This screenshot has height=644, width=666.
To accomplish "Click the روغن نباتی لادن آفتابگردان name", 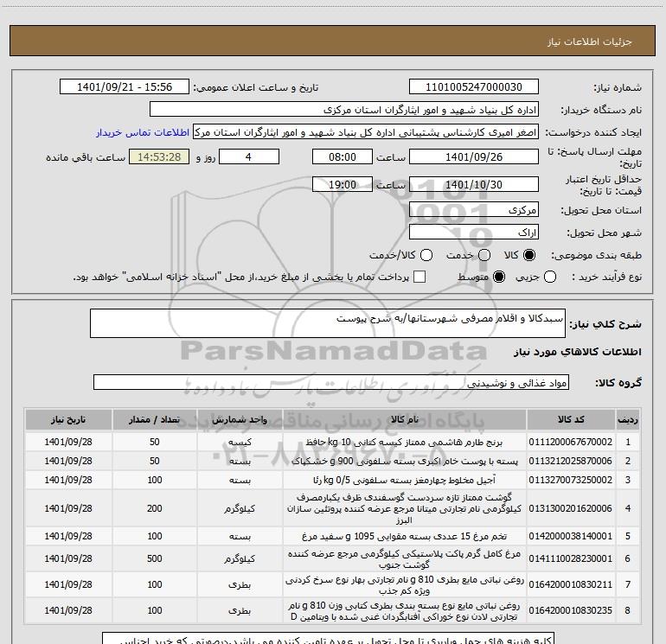I will (x=405, y=611).
